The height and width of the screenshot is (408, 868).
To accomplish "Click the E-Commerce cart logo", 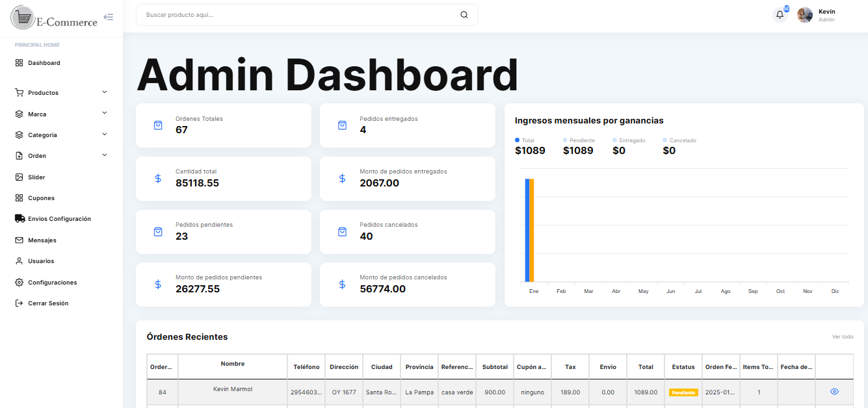I will pos(23,18).
